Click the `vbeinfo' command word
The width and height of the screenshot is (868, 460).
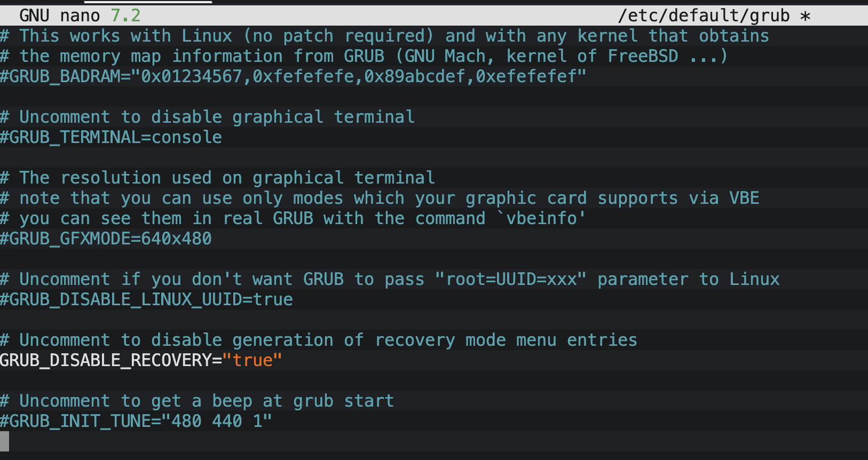click(x=541, y=219)
